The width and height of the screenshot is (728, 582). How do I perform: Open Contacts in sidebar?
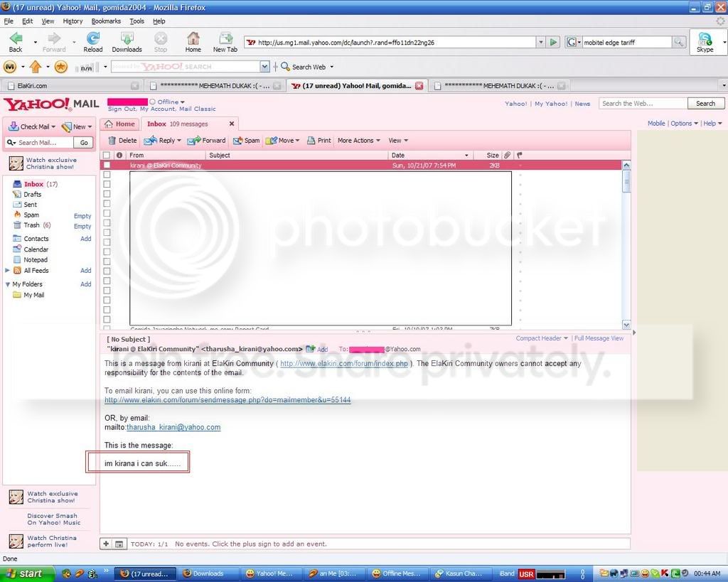(x=36, y=239)
